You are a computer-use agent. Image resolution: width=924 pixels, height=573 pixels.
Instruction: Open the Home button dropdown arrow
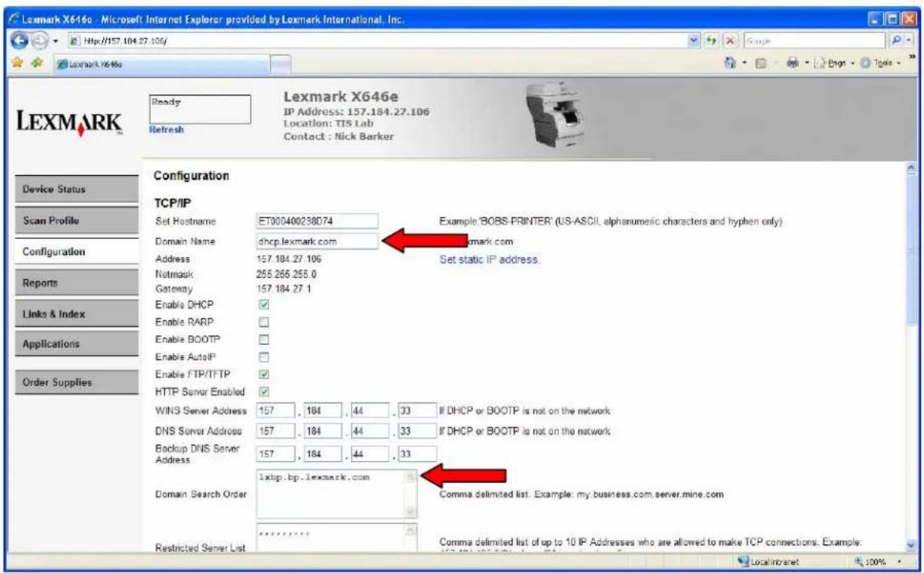[x=744, y=63]
